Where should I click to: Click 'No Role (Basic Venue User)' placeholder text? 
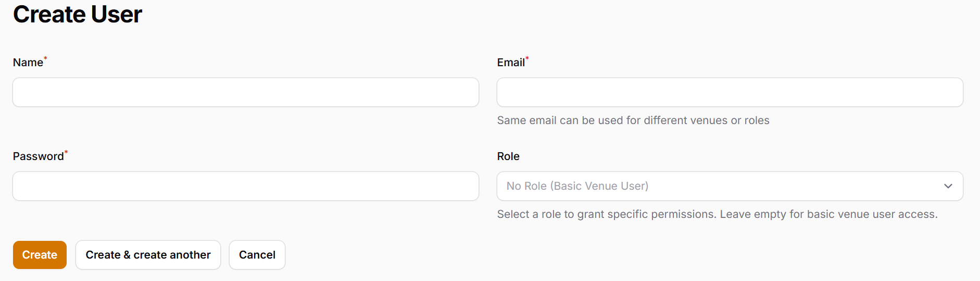click(x=577, y=186)
